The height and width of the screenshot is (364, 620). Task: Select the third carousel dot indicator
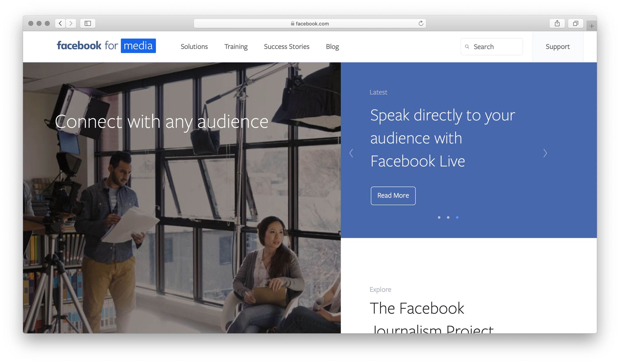point(457,217)
